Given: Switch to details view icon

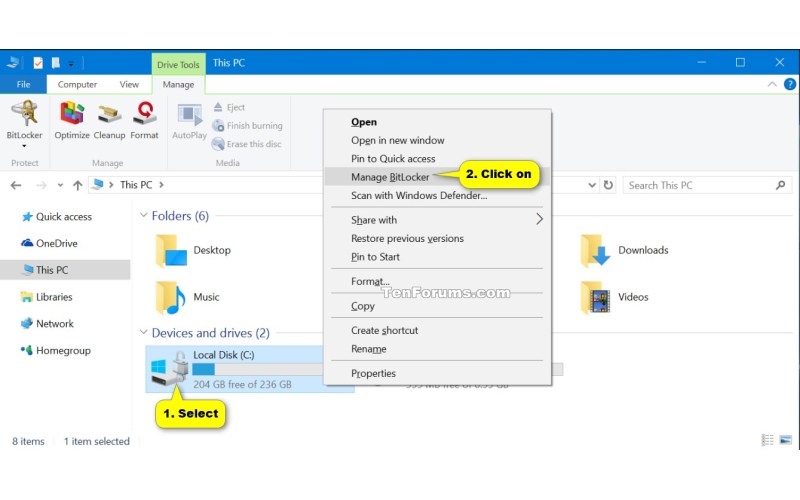Looking at the screenshot, I should (x=767, y=440).
